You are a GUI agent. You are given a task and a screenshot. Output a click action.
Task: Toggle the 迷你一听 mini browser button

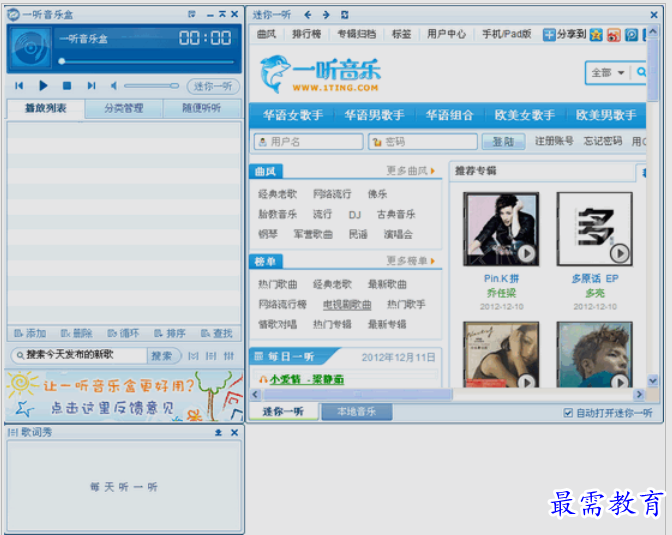tap(213, 86)
